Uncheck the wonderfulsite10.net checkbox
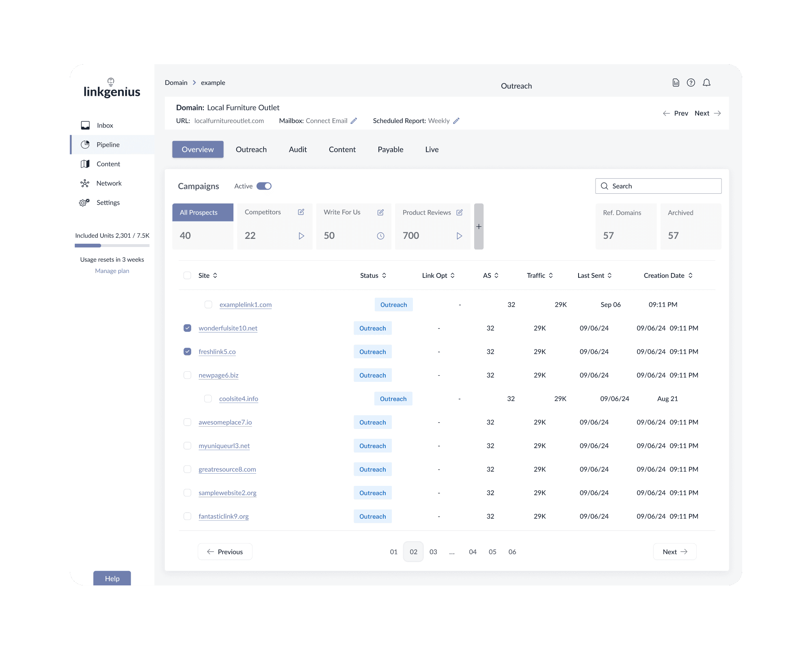 tap(187, 328)
